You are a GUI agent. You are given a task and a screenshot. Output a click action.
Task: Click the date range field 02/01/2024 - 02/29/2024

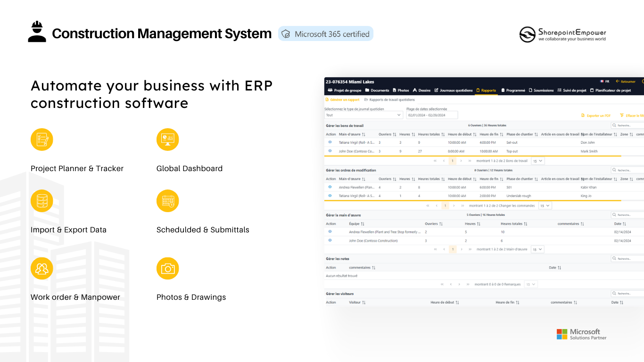pos(432,115)
